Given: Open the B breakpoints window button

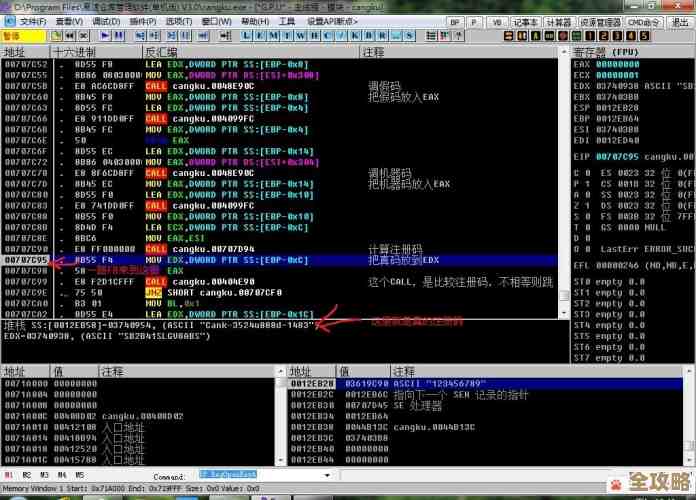Looking at the screenshot, I should click(367, 35).
